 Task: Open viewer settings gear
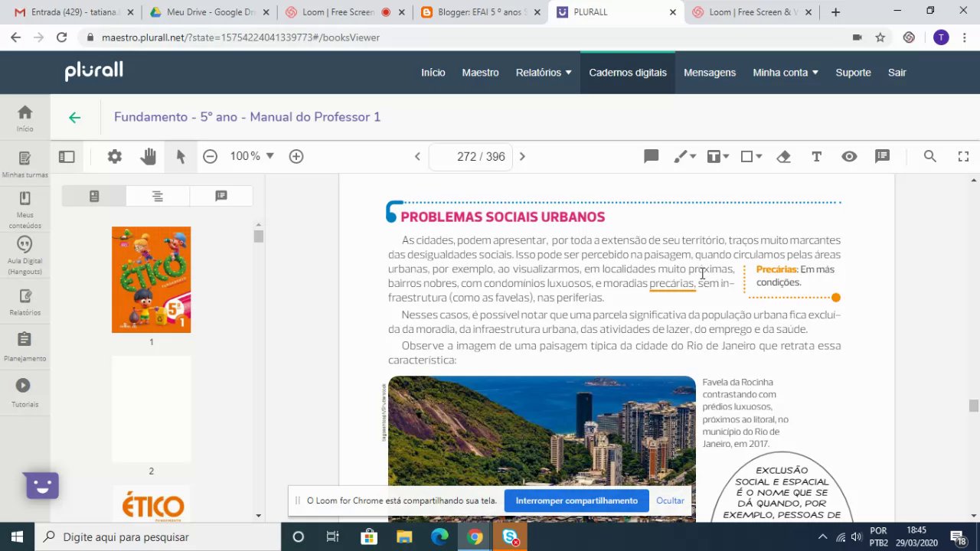pos(115,156)
